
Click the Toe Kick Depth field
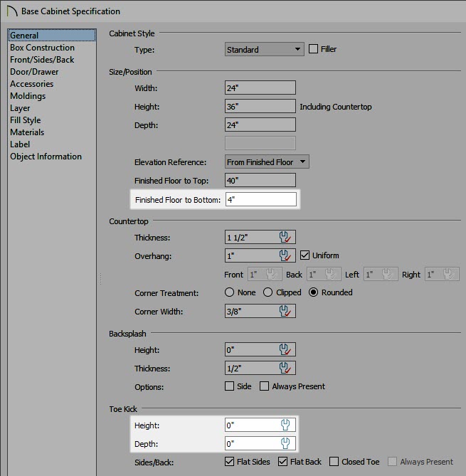260,443
